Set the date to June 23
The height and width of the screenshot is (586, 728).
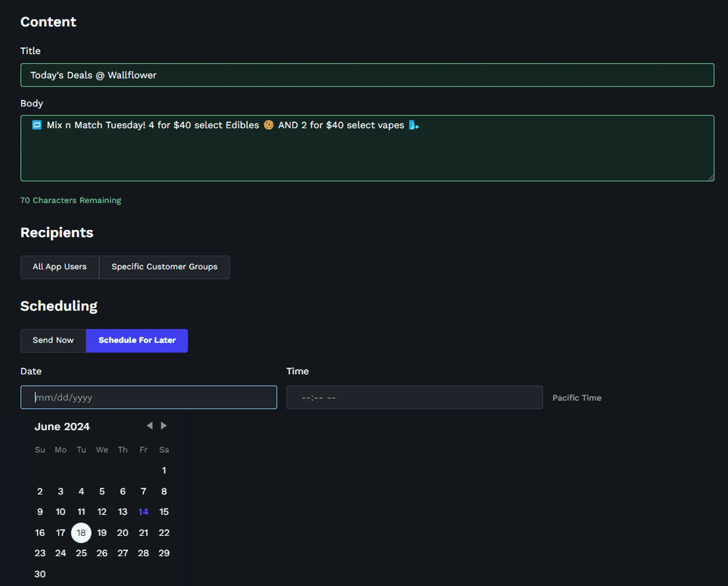(40, 553)
